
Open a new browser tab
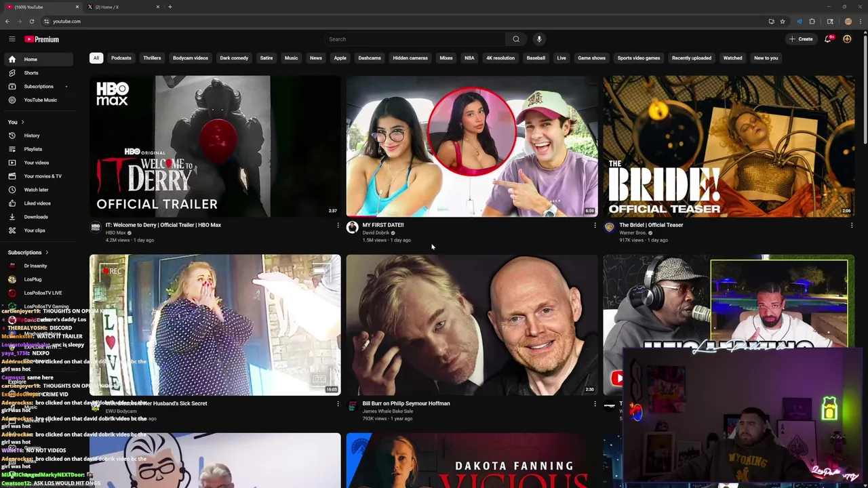pyautogui.click(x=170, y=7)
